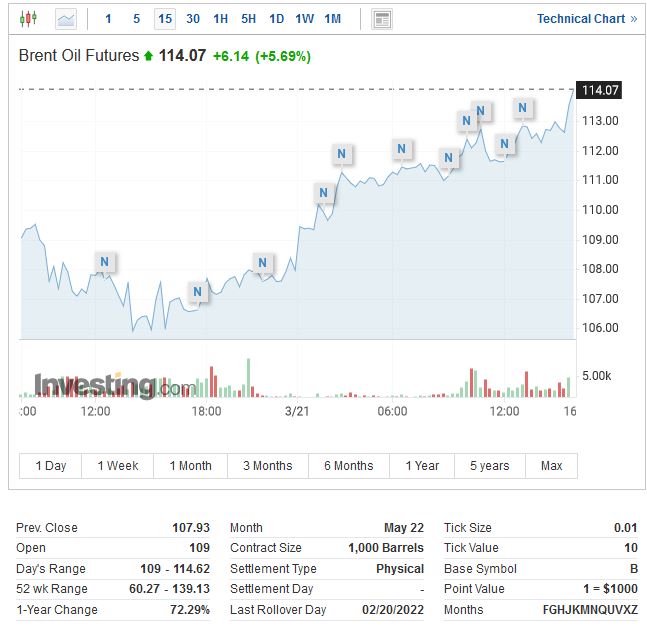This screenshot has width=647, height=637.
Task: Click the news marker near 18:00
Action: (x=197, y=292)
